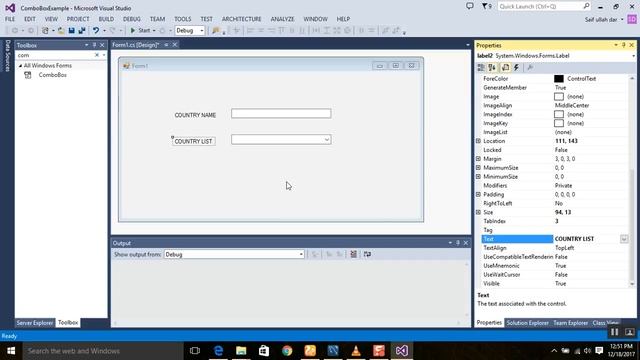Screen dimensions: 640x360
Task: Switch to the Solution Explorer tab
Action: [527, 323]
